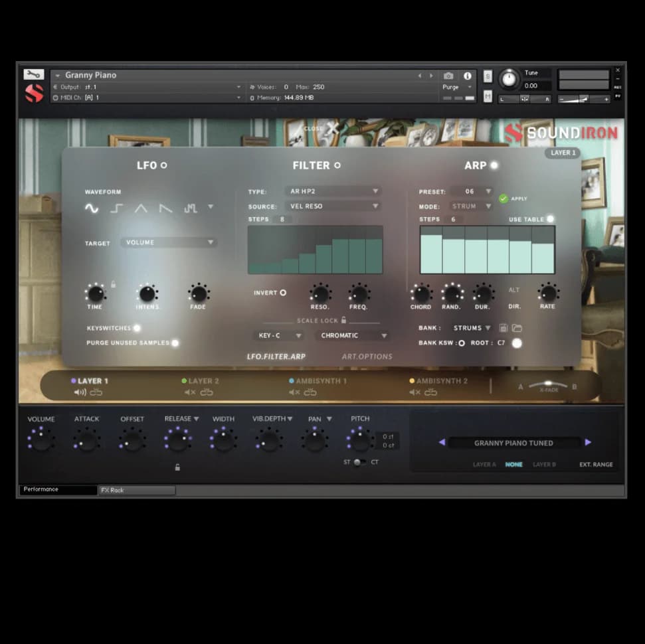This screenshot has width=645, height=644.
Task: Open the LFO Target Volume dropdown
Action: [x=169, y=243]
